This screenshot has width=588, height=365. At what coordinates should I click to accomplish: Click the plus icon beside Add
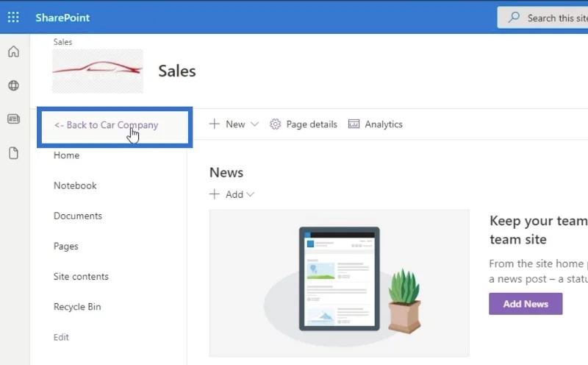click(x=215, y=194)
